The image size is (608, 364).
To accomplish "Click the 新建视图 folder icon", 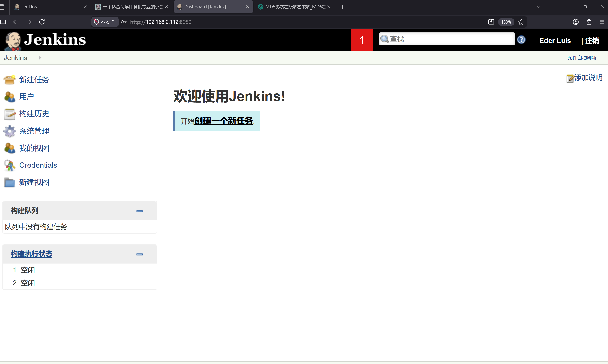I will 10,183.
